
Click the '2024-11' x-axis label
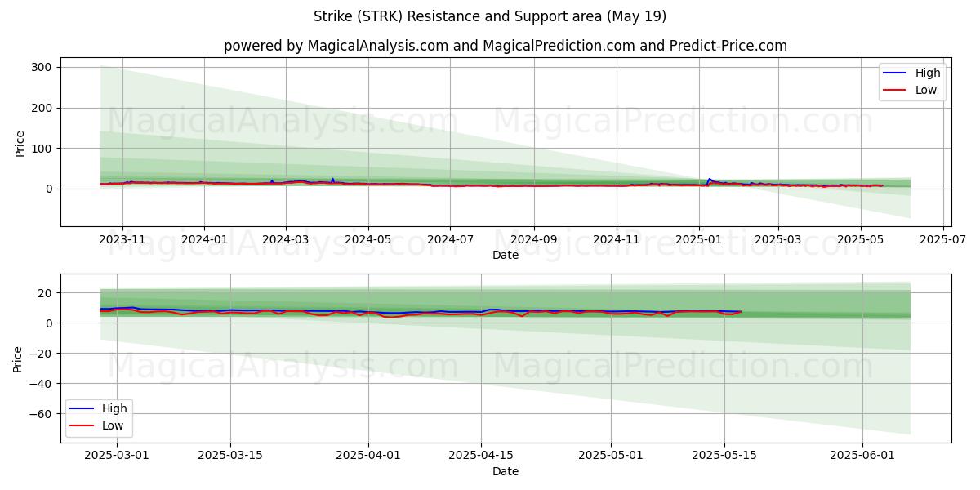[616, 241]
